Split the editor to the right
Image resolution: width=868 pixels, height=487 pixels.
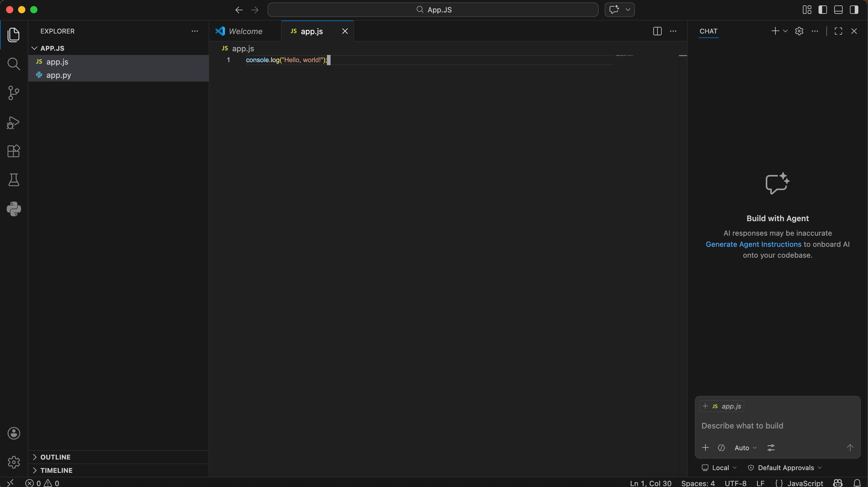[x=657, y=31]
